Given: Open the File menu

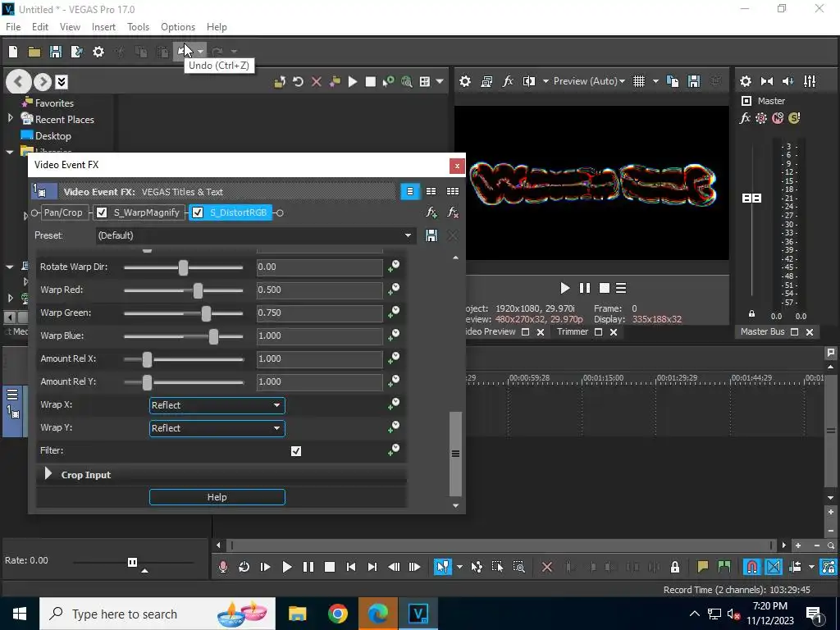Looking at the screenshot, I should coord(13,27).
